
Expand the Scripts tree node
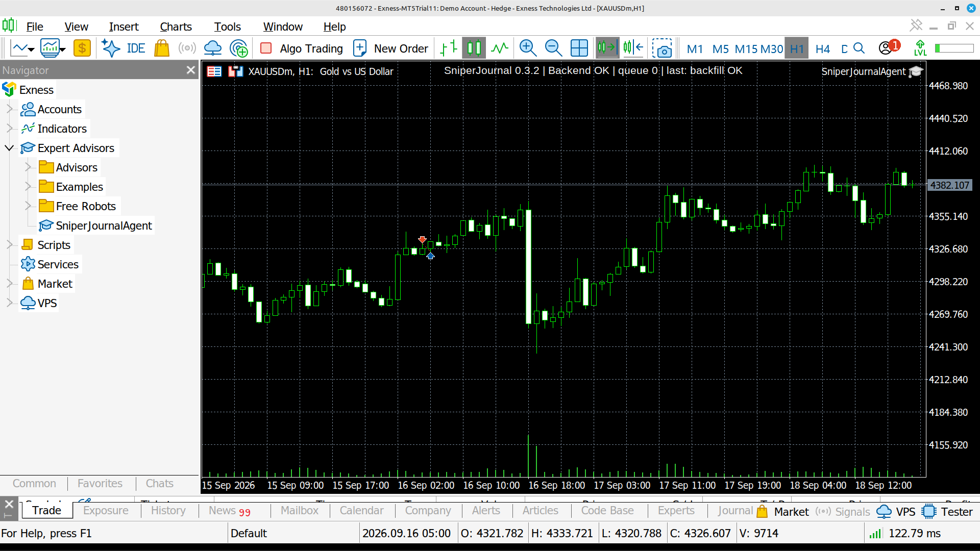pyautogui.click(x=9, y=245)
